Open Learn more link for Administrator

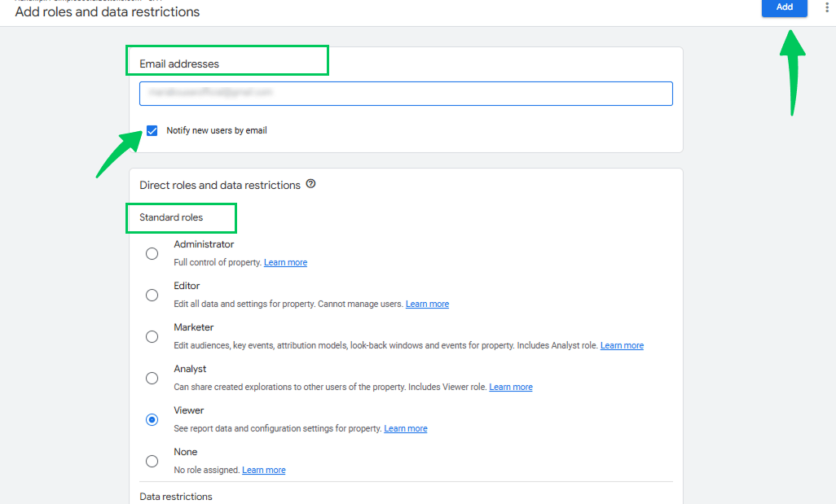(x=285, y=262)
